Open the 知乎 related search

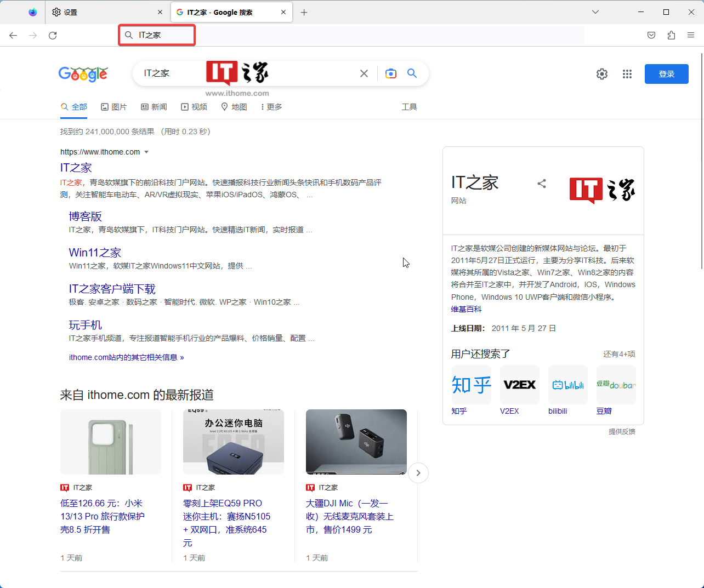[472, 390]
